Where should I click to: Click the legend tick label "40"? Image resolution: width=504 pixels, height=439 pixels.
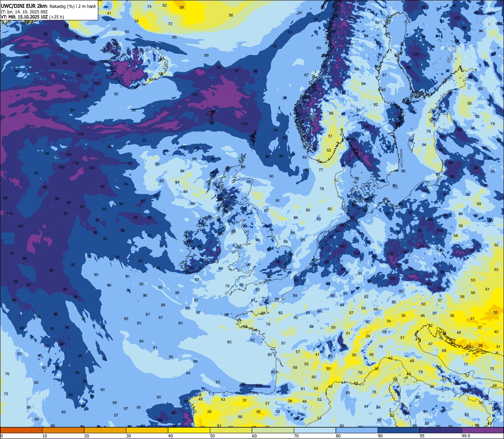[170, 436]
